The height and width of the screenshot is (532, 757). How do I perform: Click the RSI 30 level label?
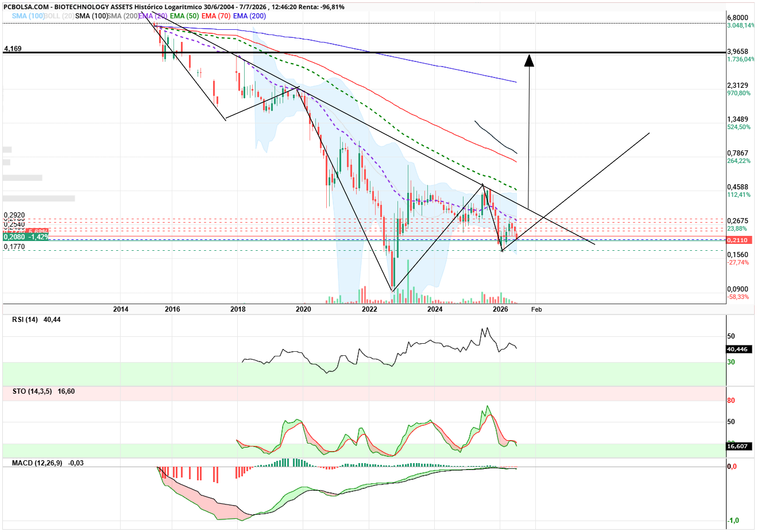(731, 362)
